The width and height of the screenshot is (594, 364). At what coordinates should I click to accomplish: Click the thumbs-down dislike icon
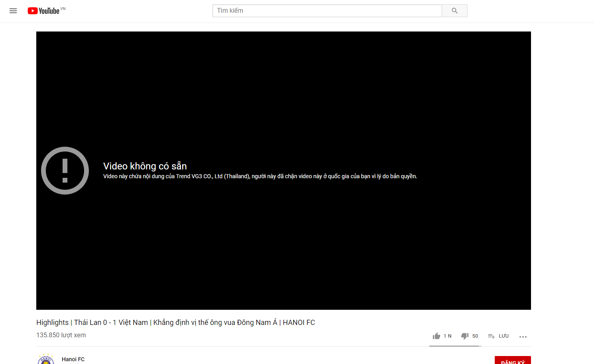(x=466, y=336)
